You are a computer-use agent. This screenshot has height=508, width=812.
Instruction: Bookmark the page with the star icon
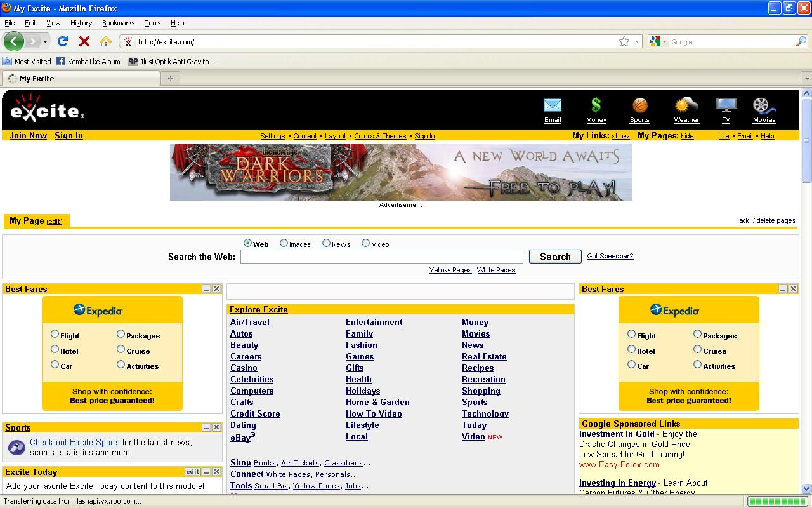coord(624,41)
